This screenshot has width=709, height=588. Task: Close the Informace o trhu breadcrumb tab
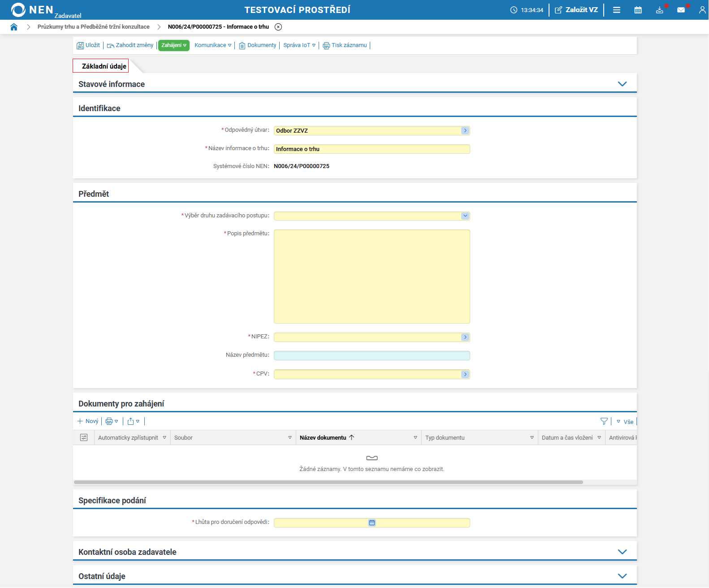(x=278, y=27)
